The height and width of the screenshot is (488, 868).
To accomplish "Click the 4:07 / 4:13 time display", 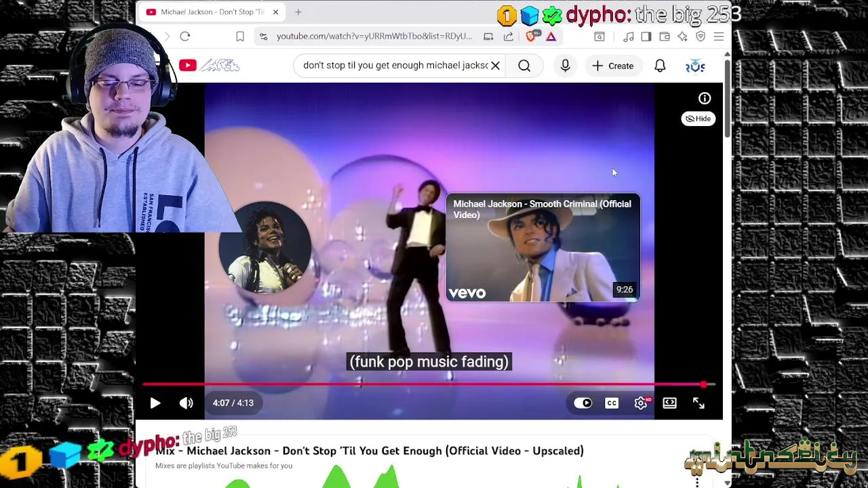I will [233, 403].
